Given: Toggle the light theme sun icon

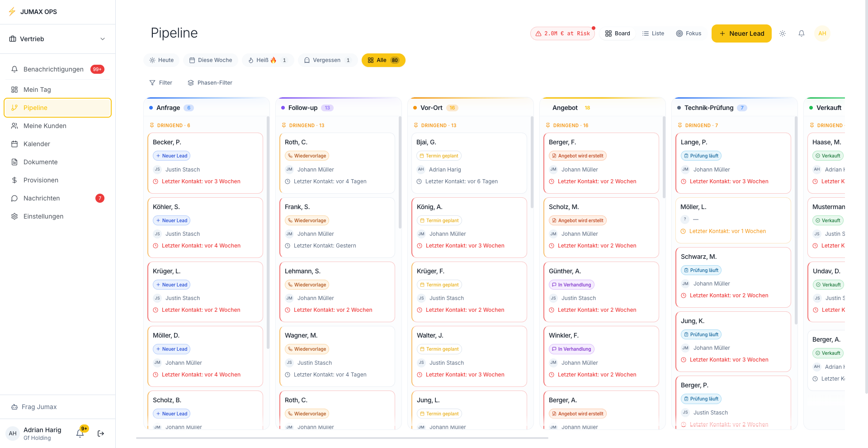Looking at the screenshot, I should tap(783, 33).
